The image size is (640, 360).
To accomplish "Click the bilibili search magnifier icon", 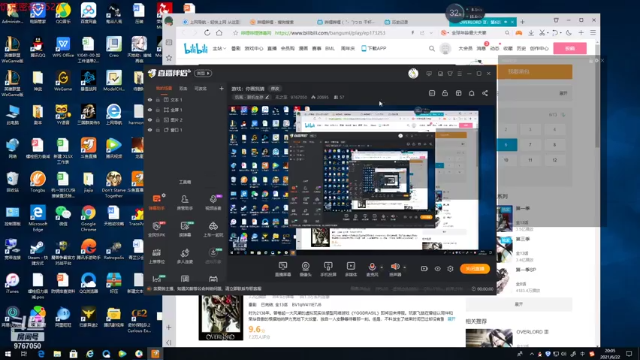I will [431, 49].
